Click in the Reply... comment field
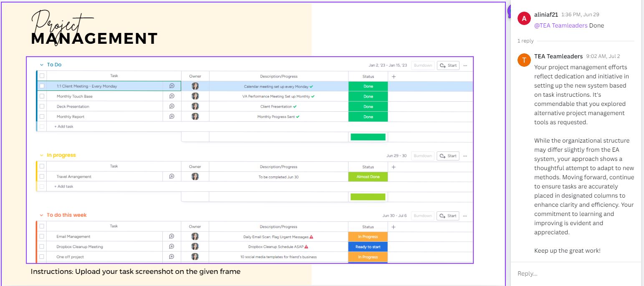This screenshot has width=644, height=286. tap(576, 273)
